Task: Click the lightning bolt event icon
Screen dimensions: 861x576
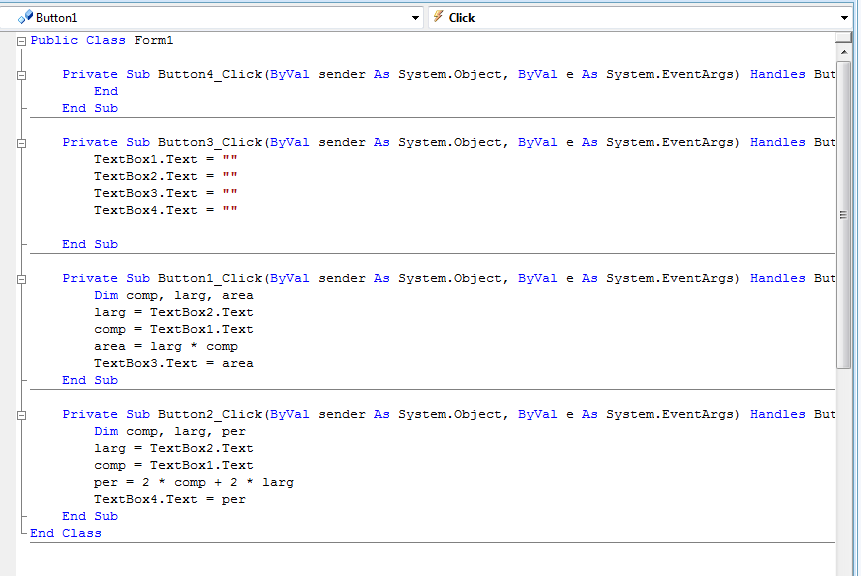Action: 438,16
